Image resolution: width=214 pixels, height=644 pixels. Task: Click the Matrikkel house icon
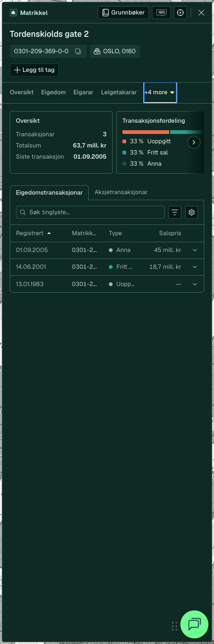click(x=14, y=13)
